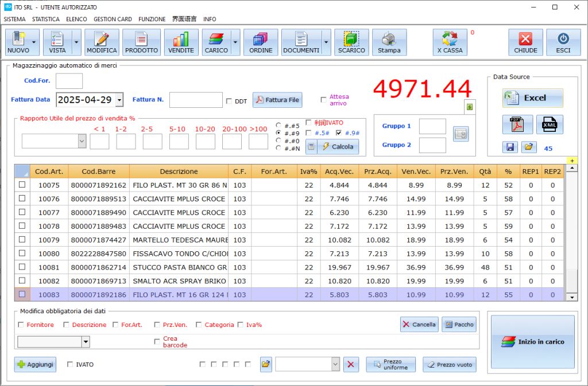Viewport: 588px width, 386px height.
Task: Select the #.#5 rounding radio button
Action: (279, 125)
